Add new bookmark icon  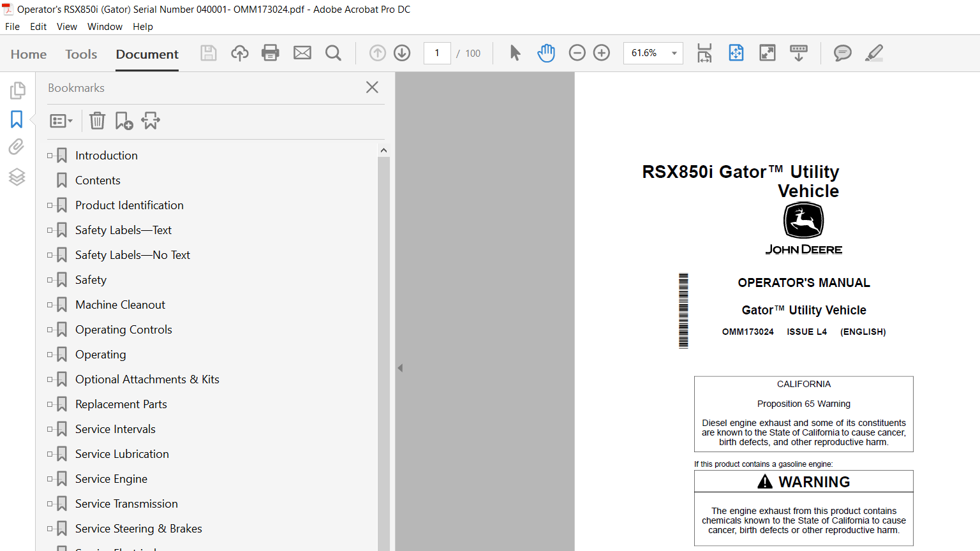point(124,121)
